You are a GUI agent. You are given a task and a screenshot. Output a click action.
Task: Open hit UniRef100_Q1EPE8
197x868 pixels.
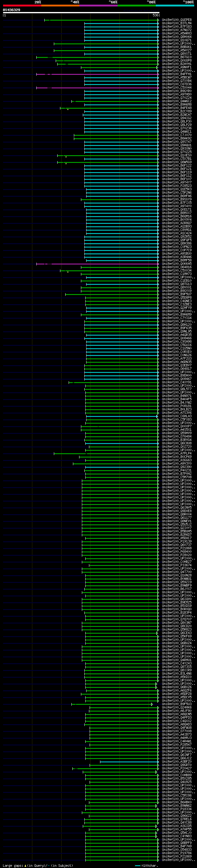coord(177,20)
